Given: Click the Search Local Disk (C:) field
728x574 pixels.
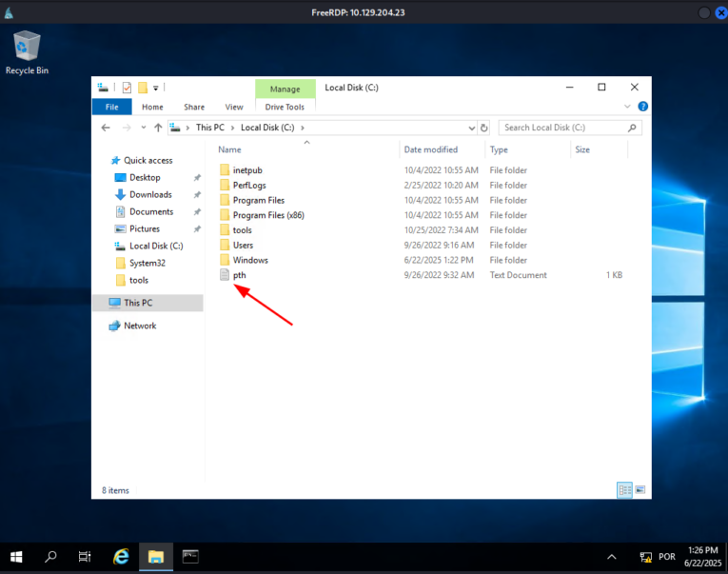Looking at the screenshot, I should [x=563, y=128].
